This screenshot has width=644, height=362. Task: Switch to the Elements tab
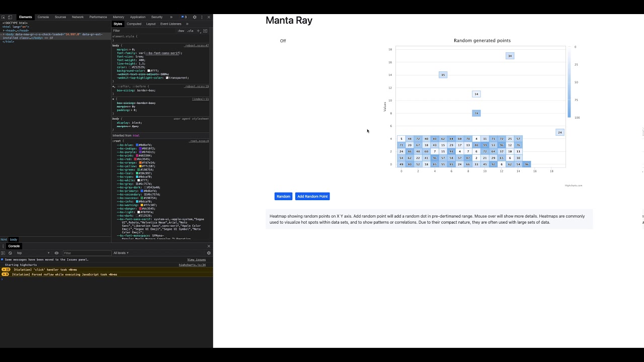[25, 17]
